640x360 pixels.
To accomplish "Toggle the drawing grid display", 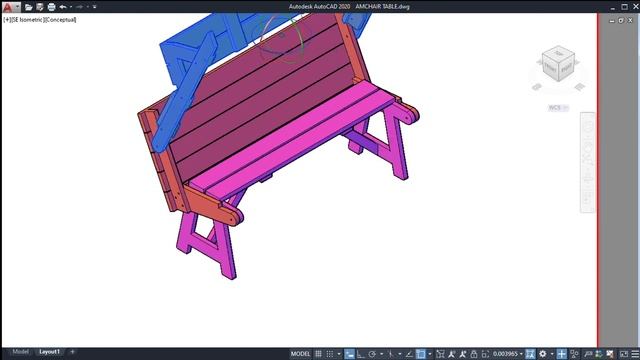I will pyautogui.click(x=318, y=354).
